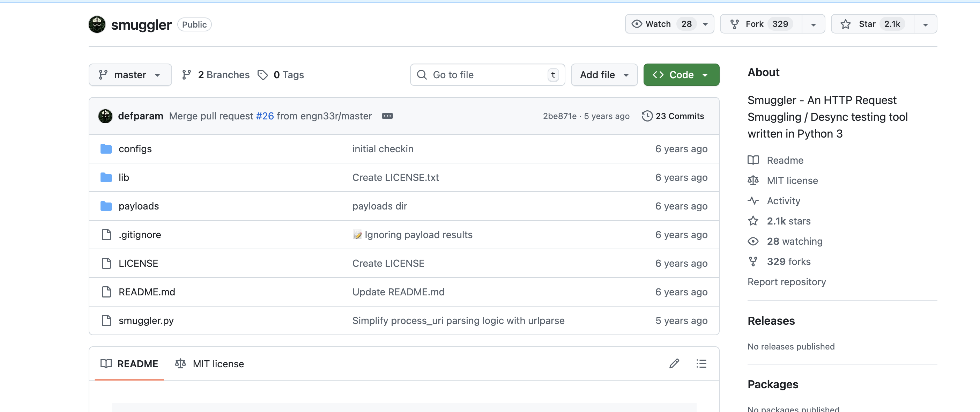The height and width of the screenshot is (412, 980).
Task: Click the smuggler repository owner avatar
Action: coord(97,24)
